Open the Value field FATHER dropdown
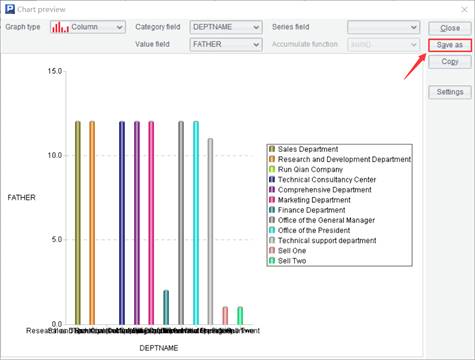 coord(226,44)
